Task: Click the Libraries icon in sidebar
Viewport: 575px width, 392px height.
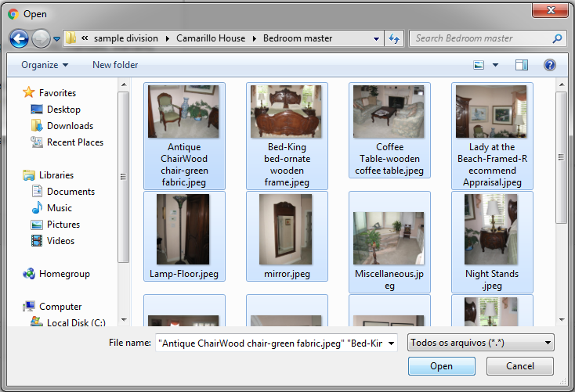Action: [x=29, y=175]
